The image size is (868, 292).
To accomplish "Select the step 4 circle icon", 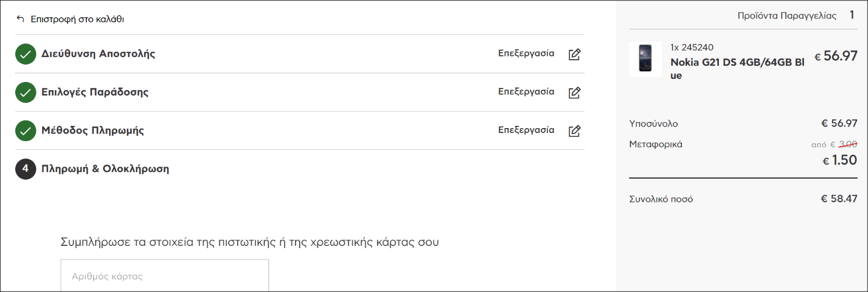I will 25,169.
